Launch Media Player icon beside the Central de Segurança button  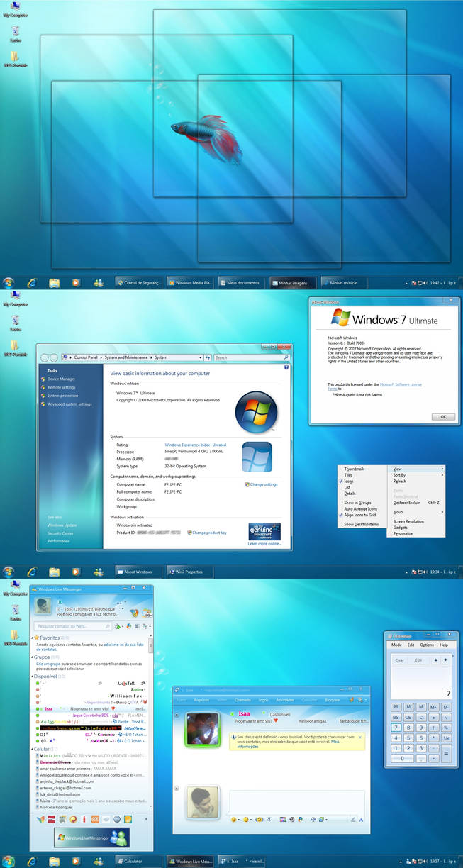75,282
